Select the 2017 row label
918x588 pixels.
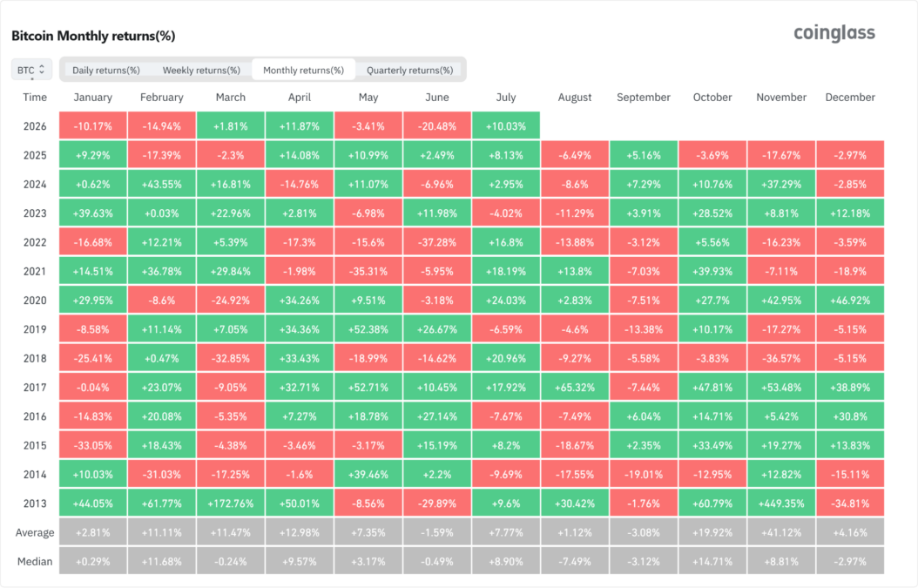coord(35,387)
